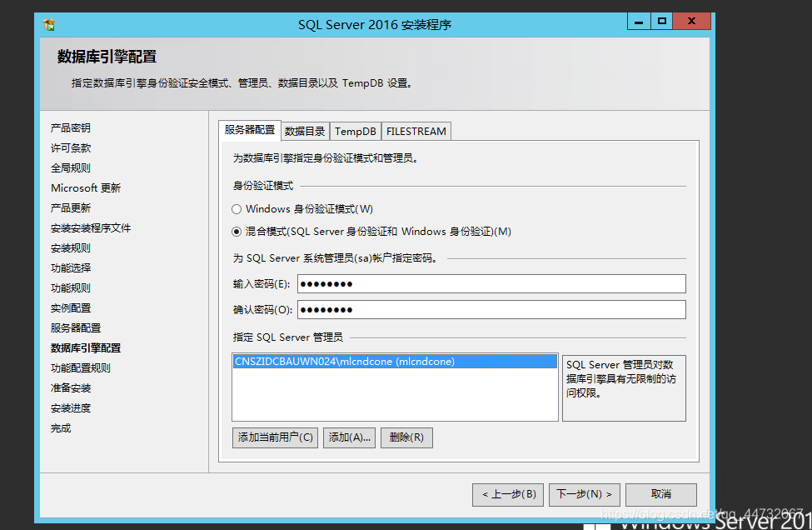The width and height of the screenshot is (812, 530).
Task: Click empty area of administrators list box
Action: (395, 395)
